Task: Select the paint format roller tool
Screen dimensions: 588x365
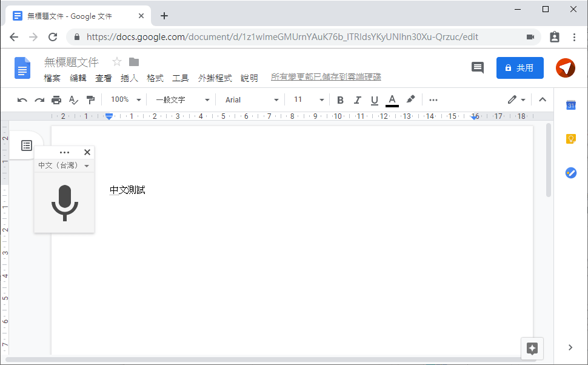Action: coord(90,100)
